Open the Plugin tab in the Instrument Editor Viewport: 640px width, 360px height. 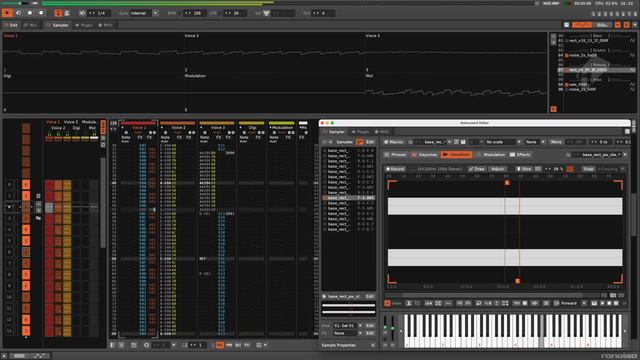360,132
